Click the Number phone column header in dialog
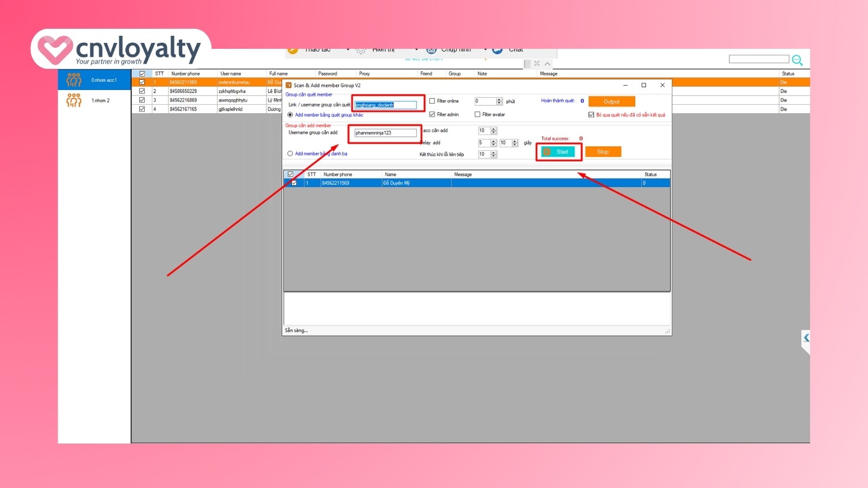868x488 pixels. click(337, 175)
